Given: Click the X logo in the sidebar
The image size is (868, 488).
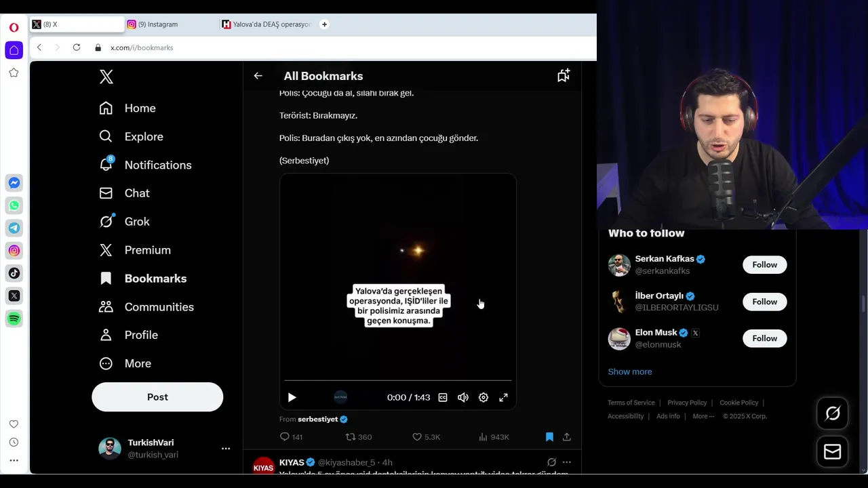Looking at the screenshot, I should click(x=106, y=77).
